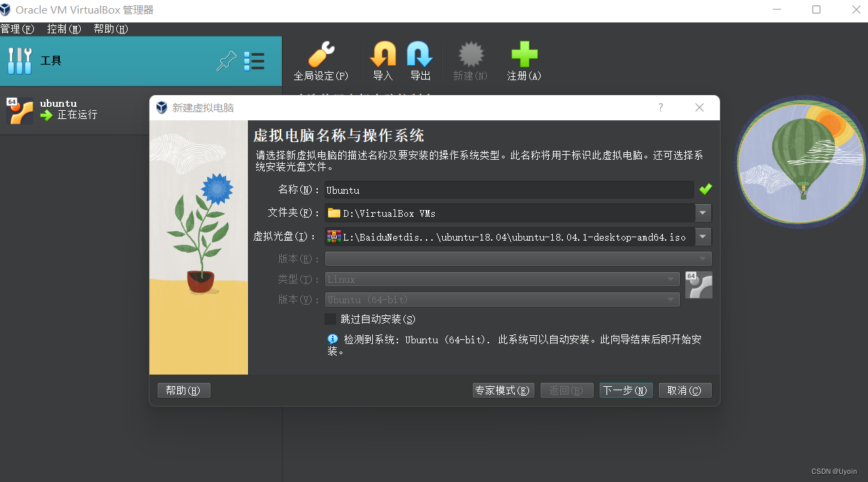The image size is (868, 482).
Task: Expand the virtual disk (虚拟光盘) dropdown arrow
Action: click(x=703, y=237)
